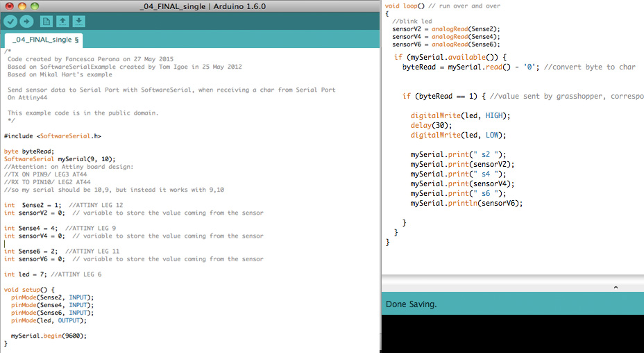Click the 'if (byteRead == 1) {' line
Viewport: 644px width, 353px height.
[523, 97]
